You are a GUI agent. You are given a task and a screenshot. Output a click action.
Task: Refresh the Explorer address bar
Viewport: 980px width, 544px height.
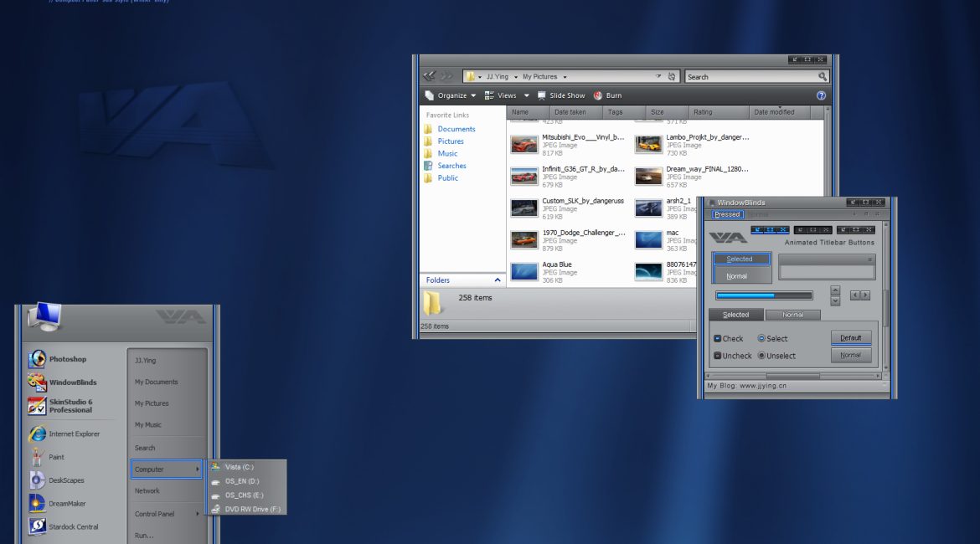[x=671, y=76]
